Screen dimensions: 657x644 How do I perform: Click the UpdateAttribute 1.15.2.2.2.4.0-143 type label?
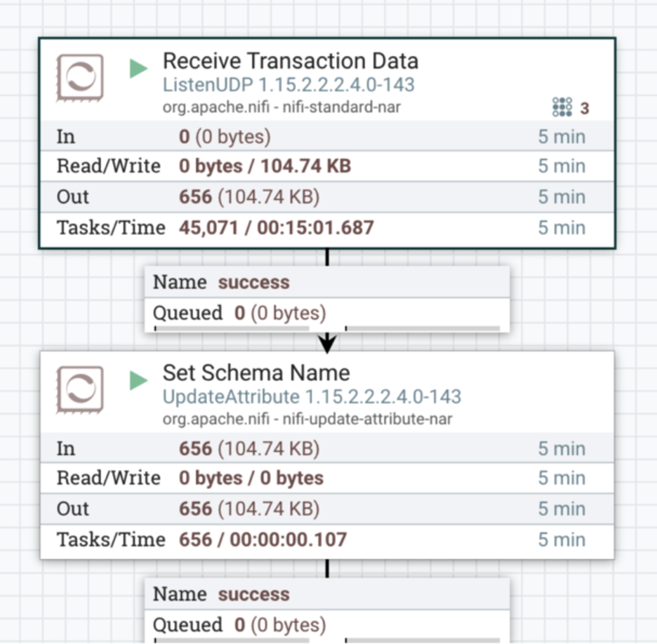[312, 396]
